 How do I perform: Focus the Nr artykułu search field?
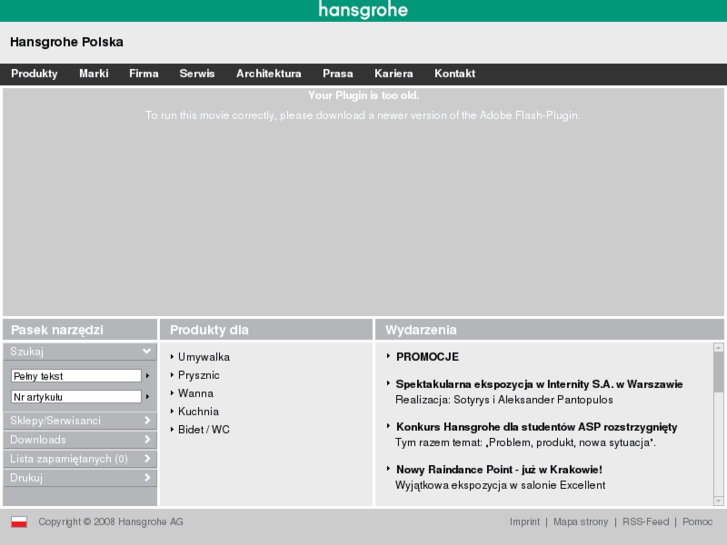(76, 397)
